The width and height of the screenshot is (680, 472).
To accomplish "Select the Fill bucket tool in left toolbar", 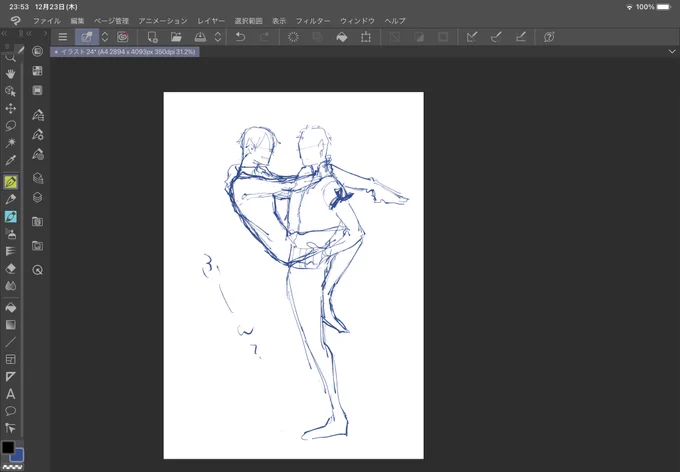I will point(10,308).
